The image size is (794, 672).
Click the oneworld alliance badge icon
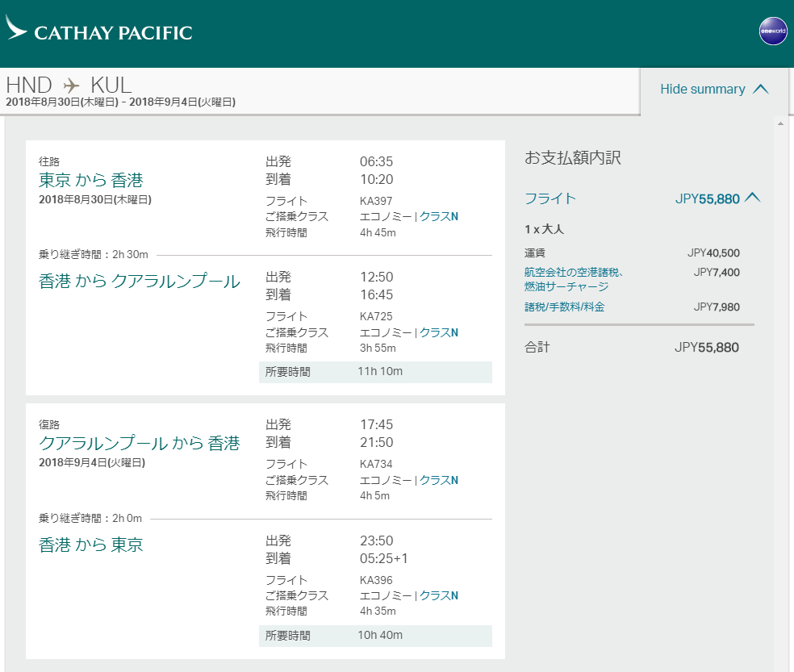tap(773, 31)
